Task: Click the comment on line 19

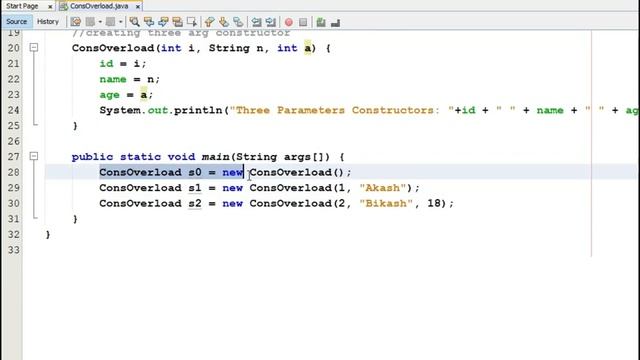Action: coord(181,33)
